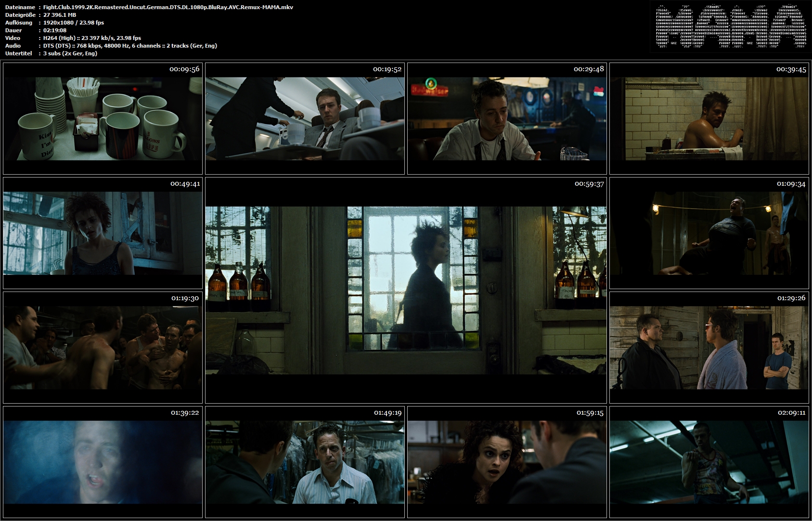
Task: Click the Dateiname label
Action: [x=20, y=7]
